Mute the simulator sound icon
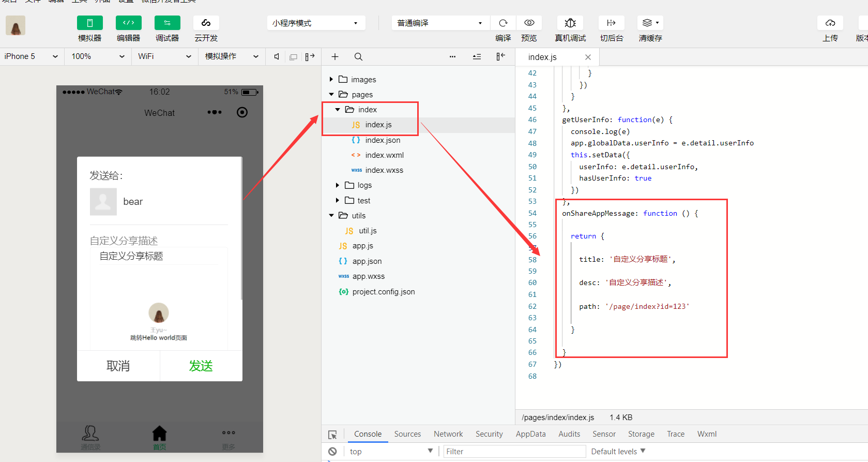Viewport: 868px width, 462px height. click(x=277, y=56)
